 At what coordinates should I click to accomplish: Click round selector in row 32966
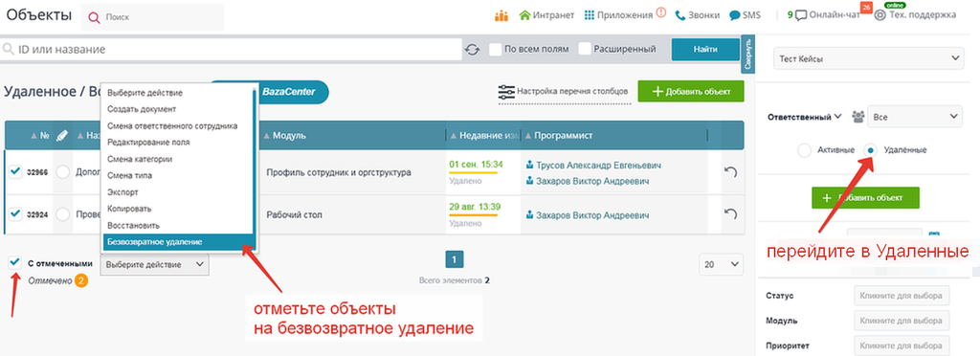click(62, 171)
